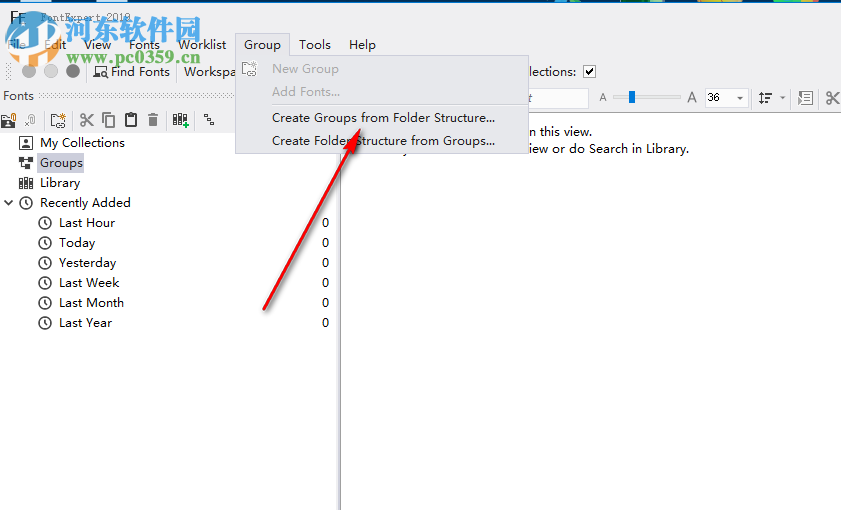
Task: Open the Tools menu
Action: pos(315,45)
